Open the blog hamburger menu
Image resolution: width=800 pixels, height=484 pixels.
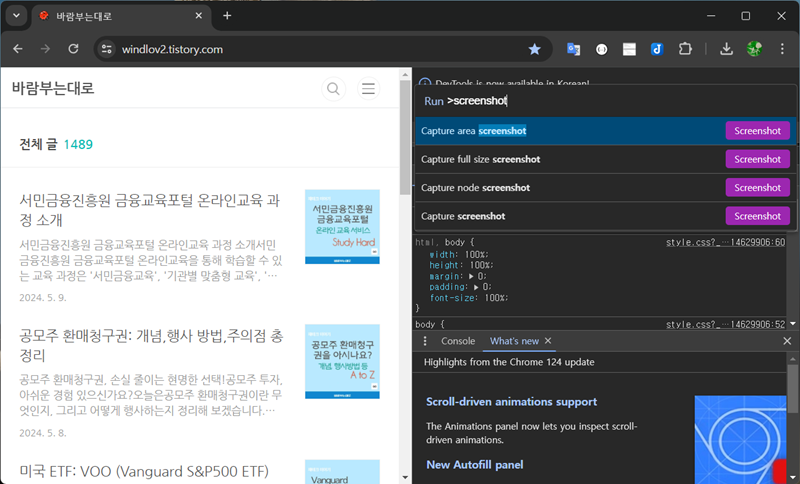368,89
